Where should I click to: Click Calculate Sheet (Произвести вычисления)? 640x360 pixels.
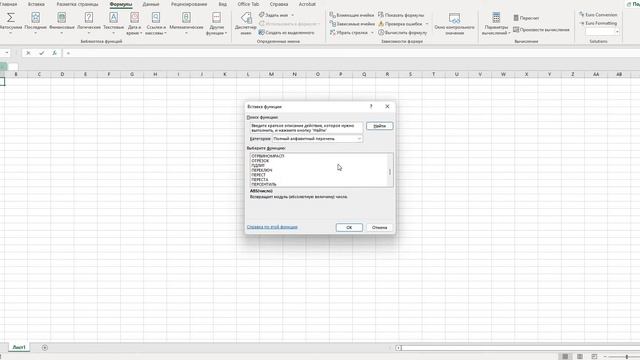pyautogui.click(x=541, y=30)
